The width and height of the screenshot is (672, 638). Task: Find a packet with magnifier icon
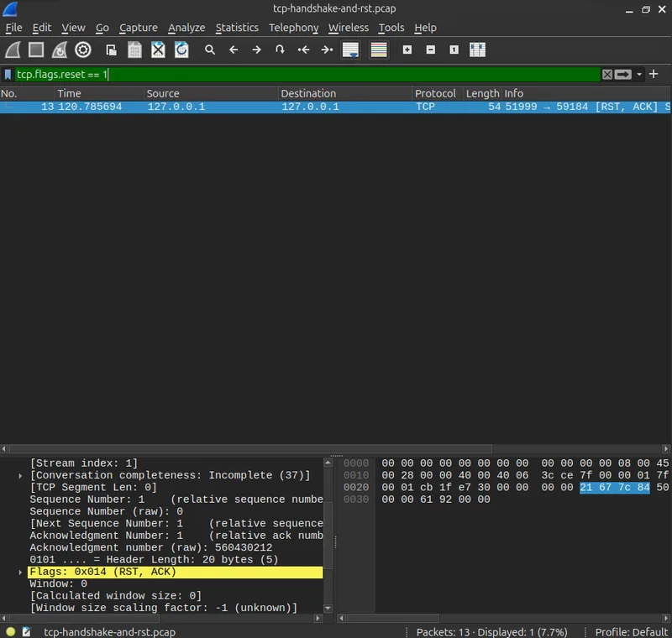(209, 50)
